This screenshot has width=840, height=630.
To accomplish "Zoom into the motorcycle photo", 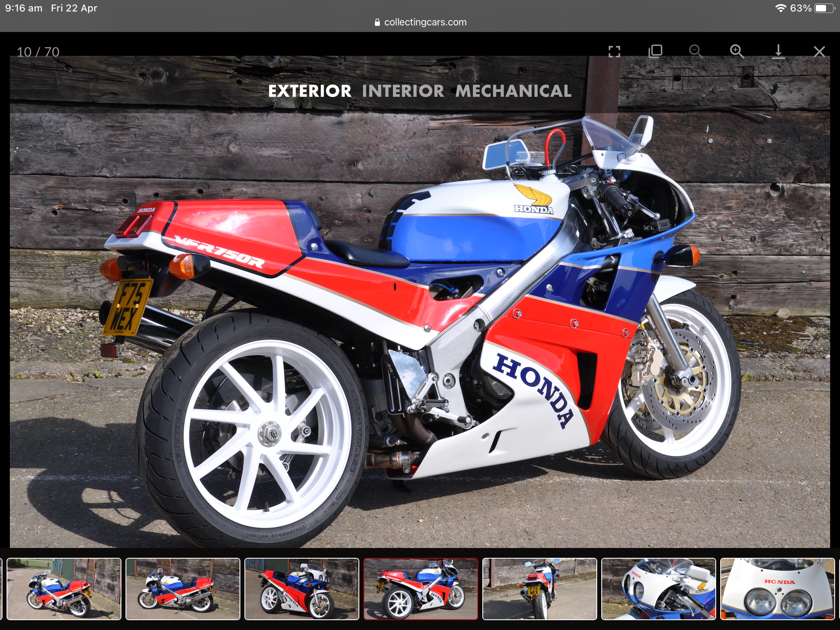I will pyautogui.click(x=737, y=52).
